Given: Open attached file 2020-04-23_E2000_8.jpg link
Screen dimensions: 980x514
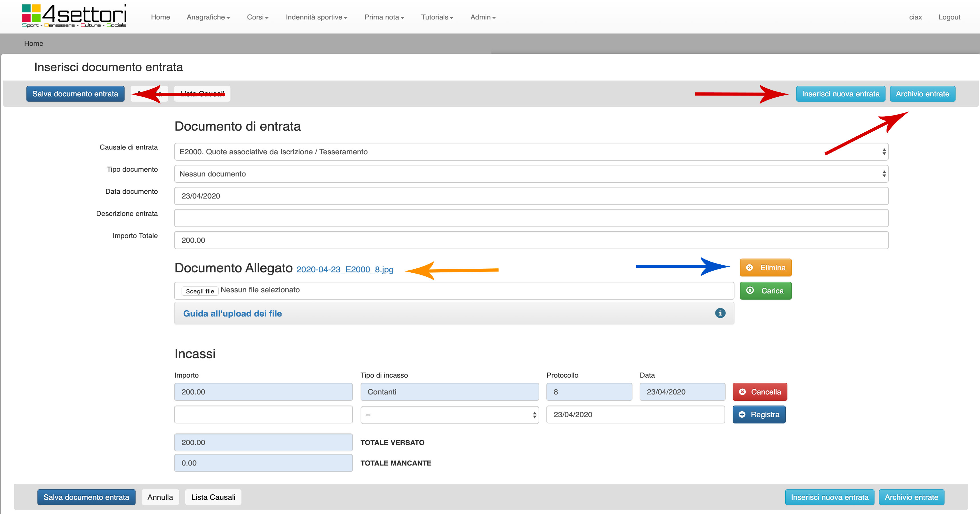Looking at the screenshot, I should tap(345, 270).
